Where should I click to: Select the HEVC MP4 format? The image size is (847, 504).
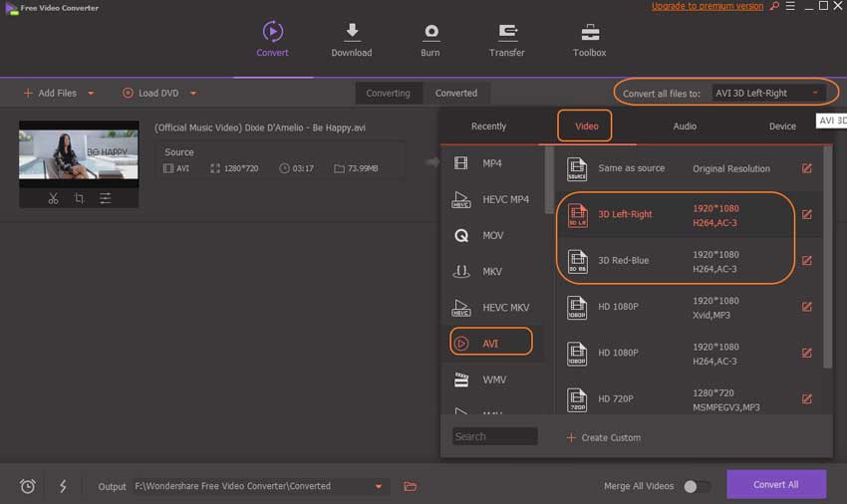click(x=491, y=199)
